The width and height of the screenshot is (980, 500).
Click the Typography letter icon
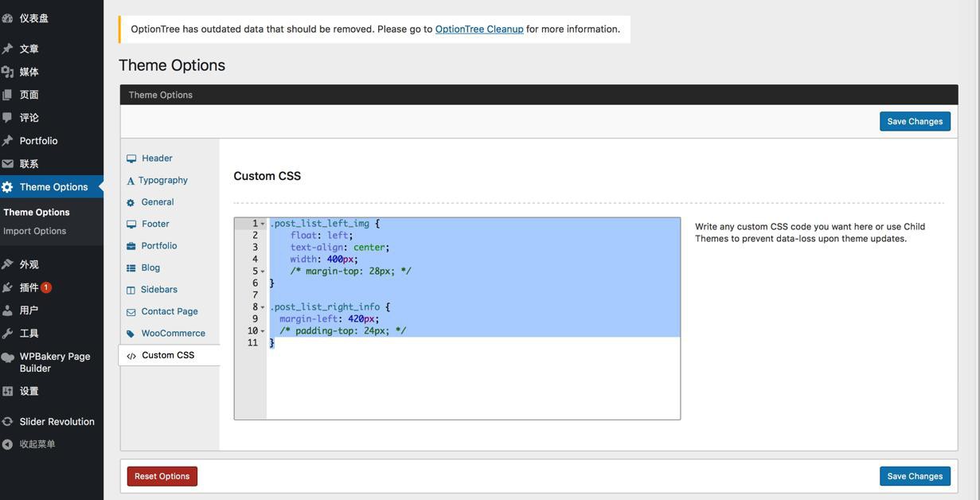[131, 181]
